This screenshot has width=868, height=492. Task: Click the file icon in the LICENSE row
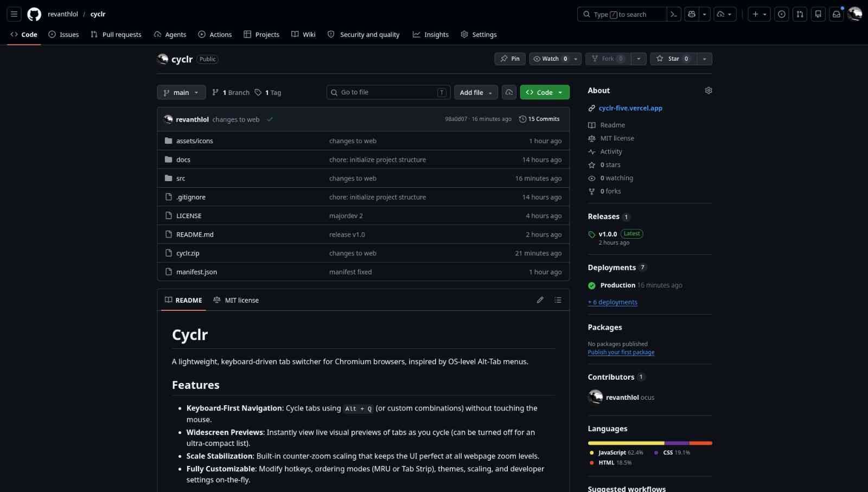tap(169, 215)
